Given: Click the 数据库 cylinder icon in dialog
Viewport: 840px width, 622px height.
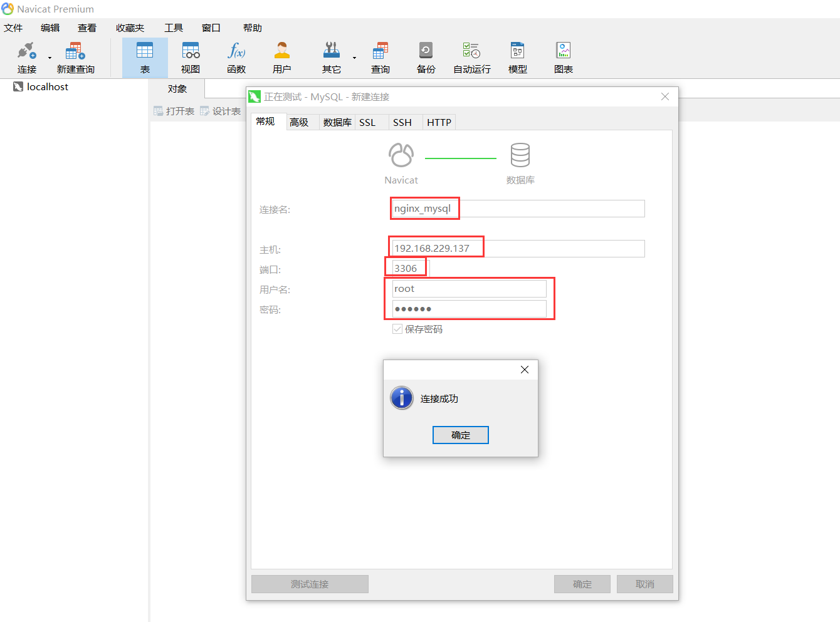Looking at the screenshot, I should tap(520, 155).
